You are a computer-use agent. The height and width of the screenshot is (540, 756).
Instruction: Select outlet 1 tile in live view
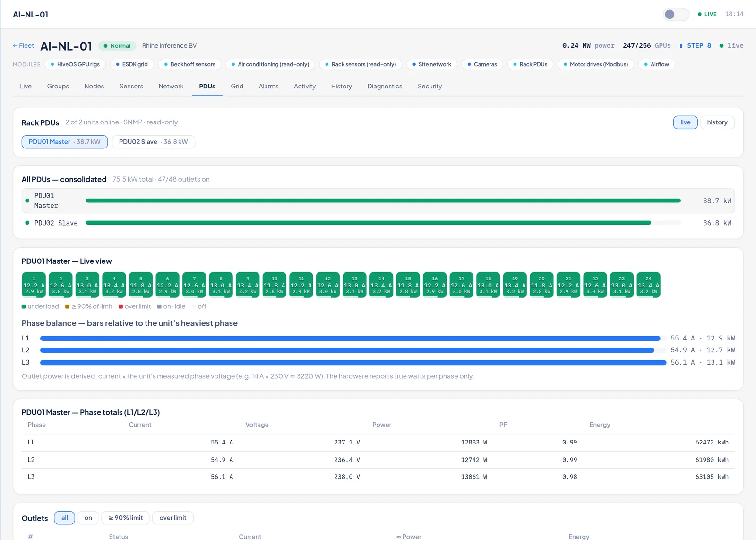tap(34, 285)
